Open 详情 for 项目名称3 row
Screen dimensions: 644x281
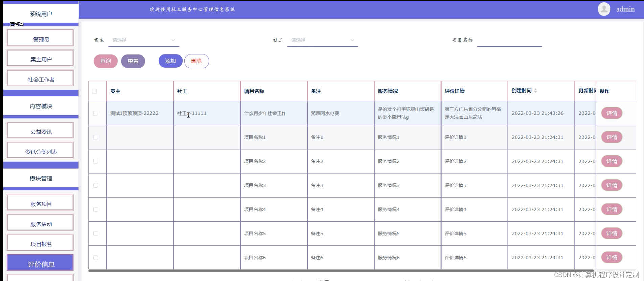click(612, 185)
